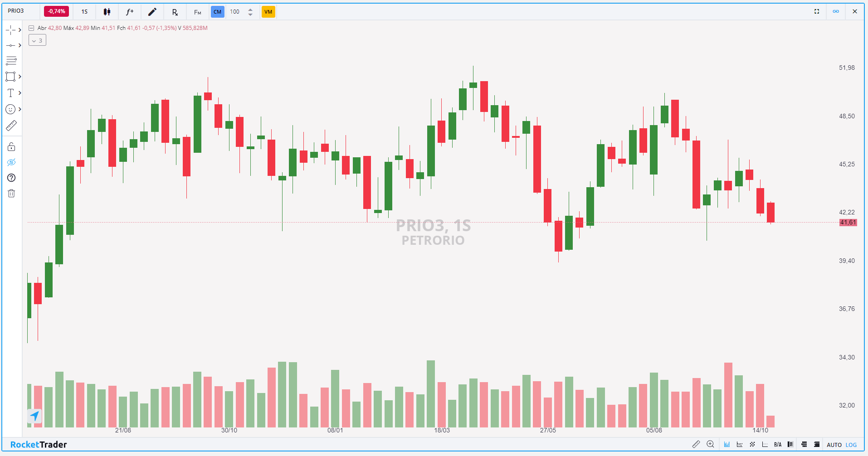This screenshot has height=456, width=868.
Task: Open the emoji sticker tool
Action: pos(10,109)
